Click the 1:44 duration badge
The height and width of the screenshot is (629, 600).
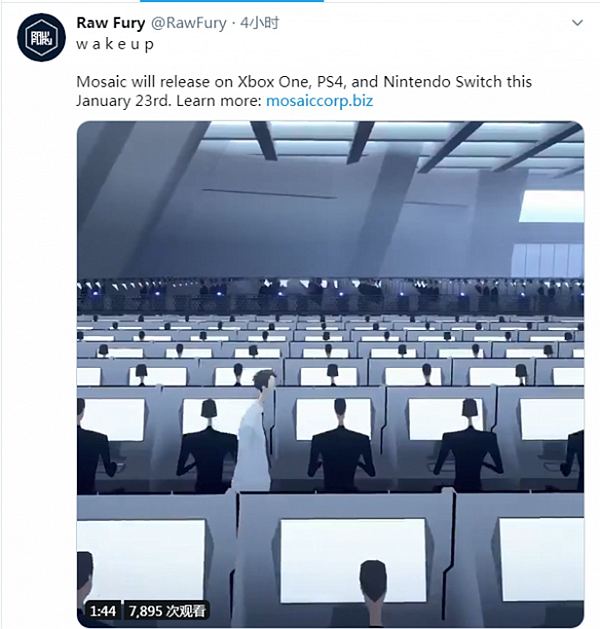coord(103,611)
